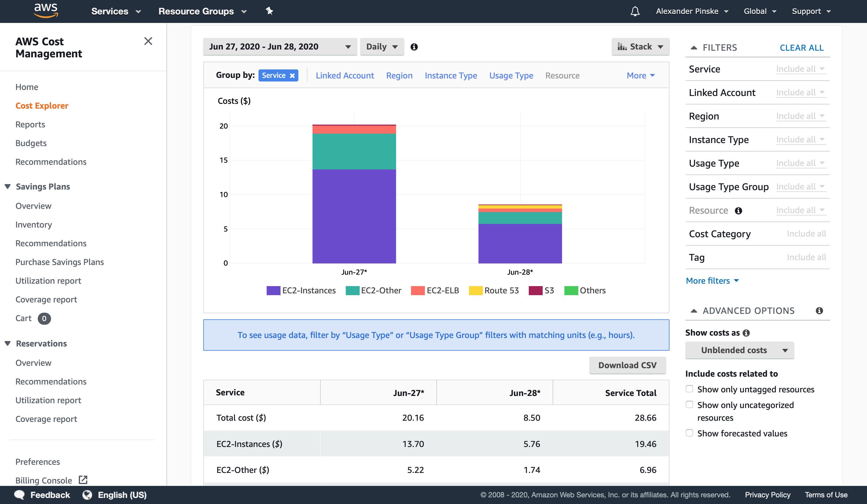Open the Resource Groups menu

pyautogui.click(x=202, y=11)
